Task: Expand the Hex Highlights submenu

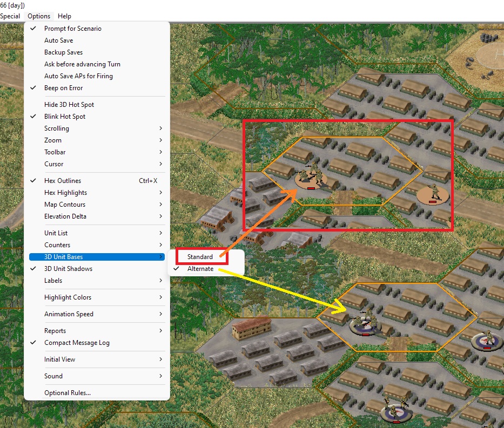Action: click(97, 193)
